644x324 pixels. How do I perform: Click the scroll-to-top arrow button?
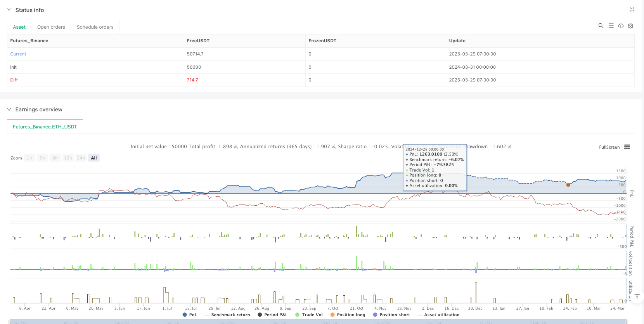[637, 297]
